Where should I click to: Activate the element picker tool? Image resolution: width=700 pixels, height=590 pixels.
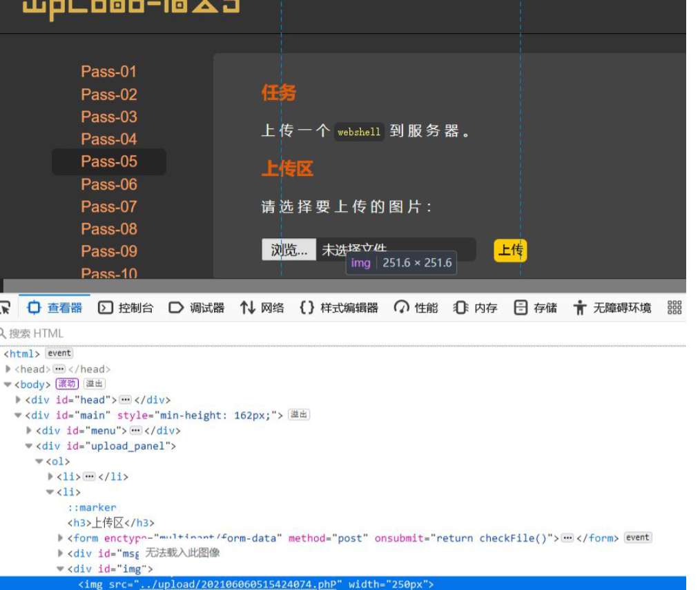click(4, 308)
